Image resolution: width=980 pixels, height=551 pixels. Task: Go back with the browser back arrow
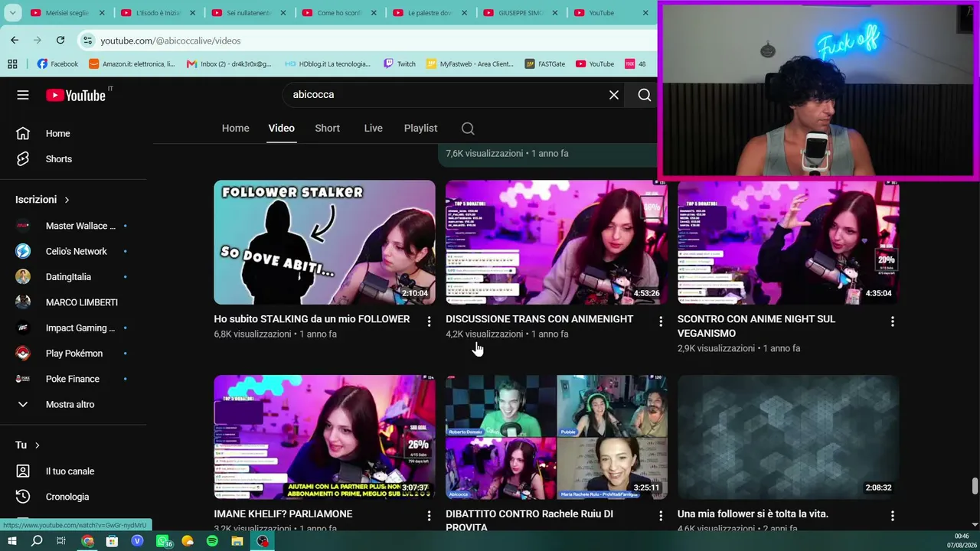point(15,40)
